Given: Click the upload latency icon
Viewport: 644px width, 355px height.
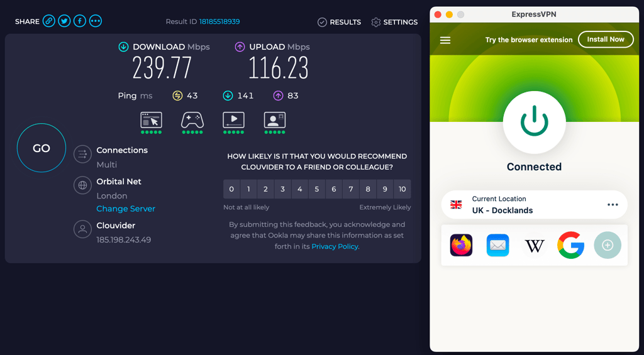Looking at the screenshot, I should [x=278, y=96].
